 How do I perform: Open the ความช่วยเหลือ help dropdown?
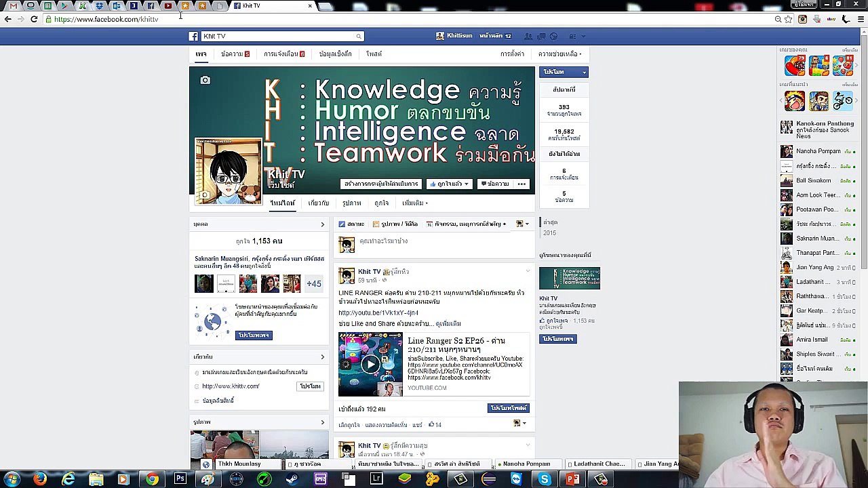(560, 54)
